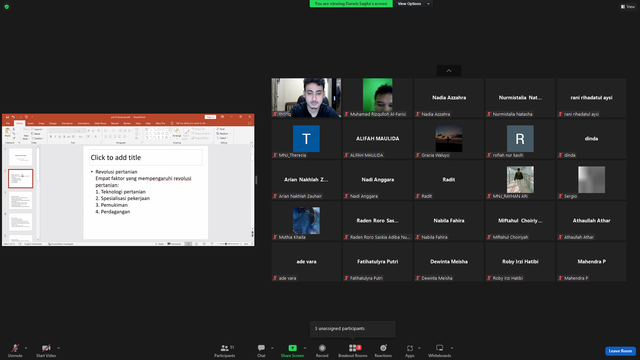
Task: Select the ALIFAH MAULIDA participant tile
Action: coord(378,139)
